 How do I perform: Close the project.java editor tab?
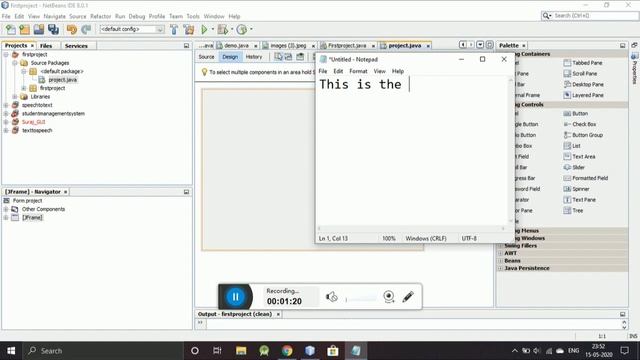[428, 46]
